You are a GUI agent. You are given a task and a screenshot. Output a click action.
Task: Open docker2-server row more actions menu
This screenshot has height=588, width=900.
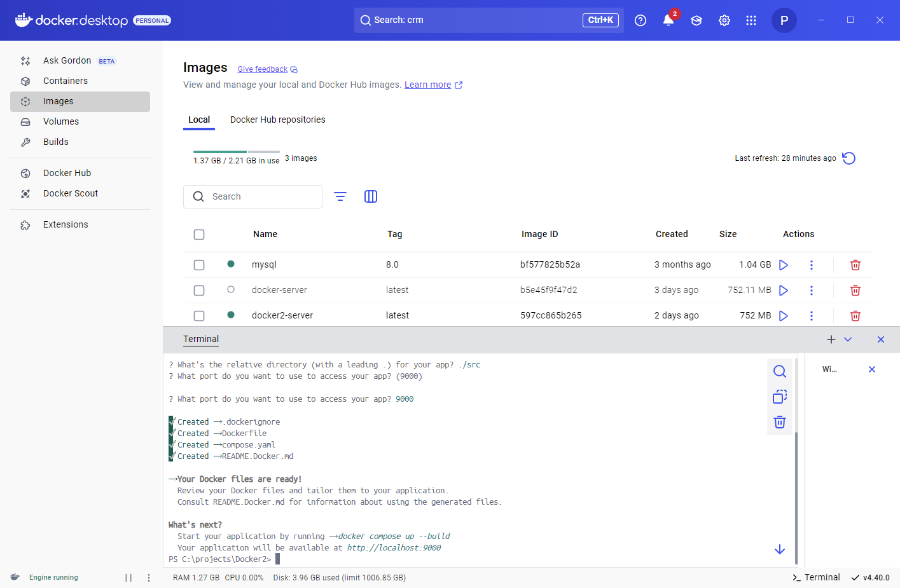click(x=812, y=316)
